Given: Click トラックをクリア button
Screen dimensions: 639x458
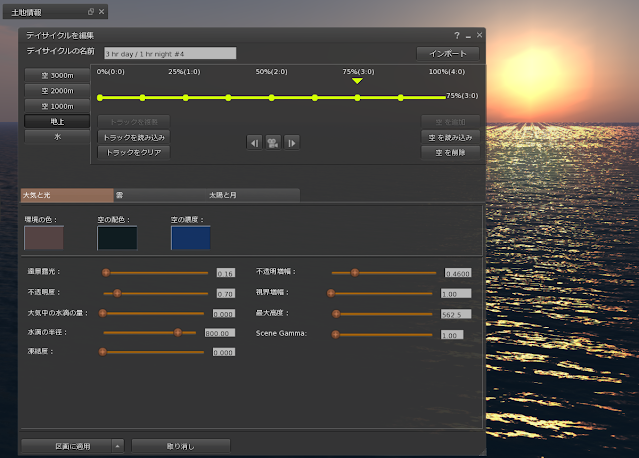Looking at the screenshot, I should coord(134,152).
